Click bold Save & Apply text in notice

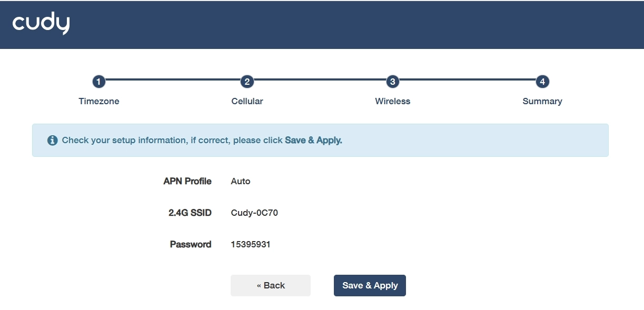(313, 141)
